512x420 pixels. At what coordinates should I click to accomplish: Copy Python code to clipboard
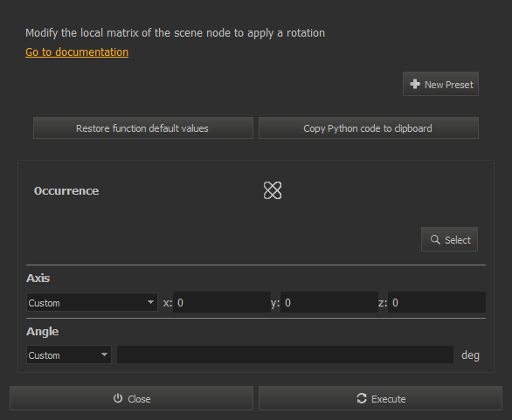pyautogui.click(x=369, y=128)
